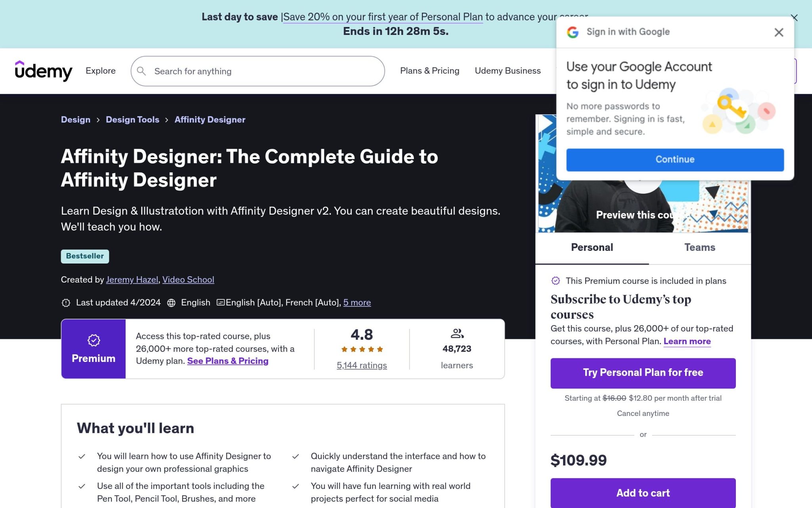The image size is (812, 508).
Task: Click the checkmark beside 'Quickly understand the interface'
Action: pos(295,456)
